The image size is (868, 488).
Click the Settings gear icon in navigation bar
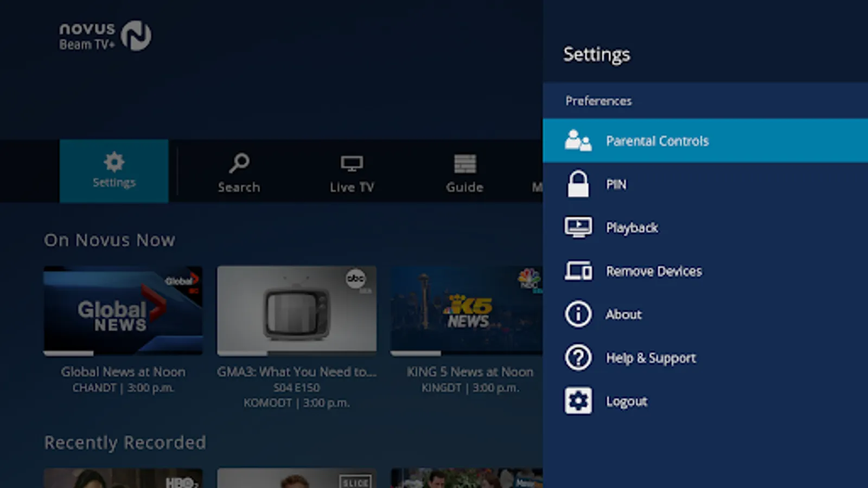click(x=114, y=162)
